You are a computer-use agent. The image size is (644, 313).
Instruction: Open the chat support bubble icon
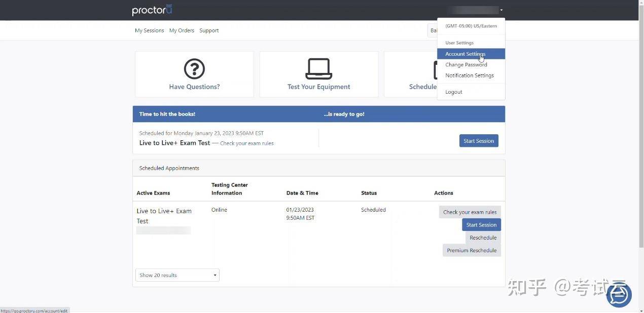coord(619,295)
